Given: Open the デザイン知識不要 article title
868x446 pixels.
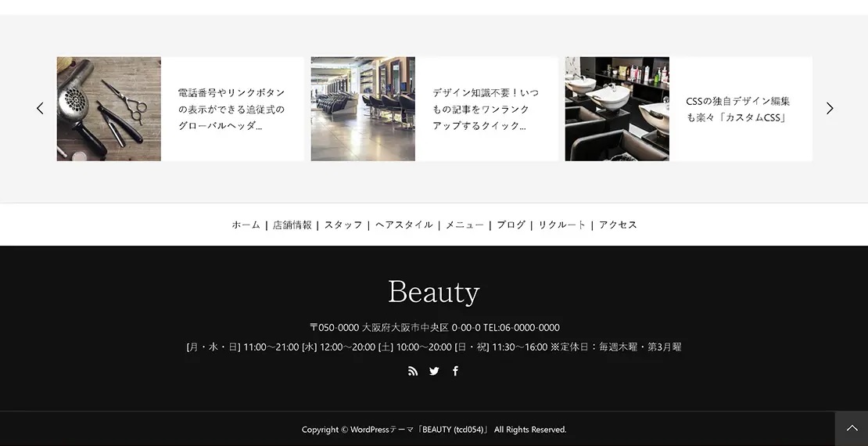Looking at the screenshot, I should point(486,109).
